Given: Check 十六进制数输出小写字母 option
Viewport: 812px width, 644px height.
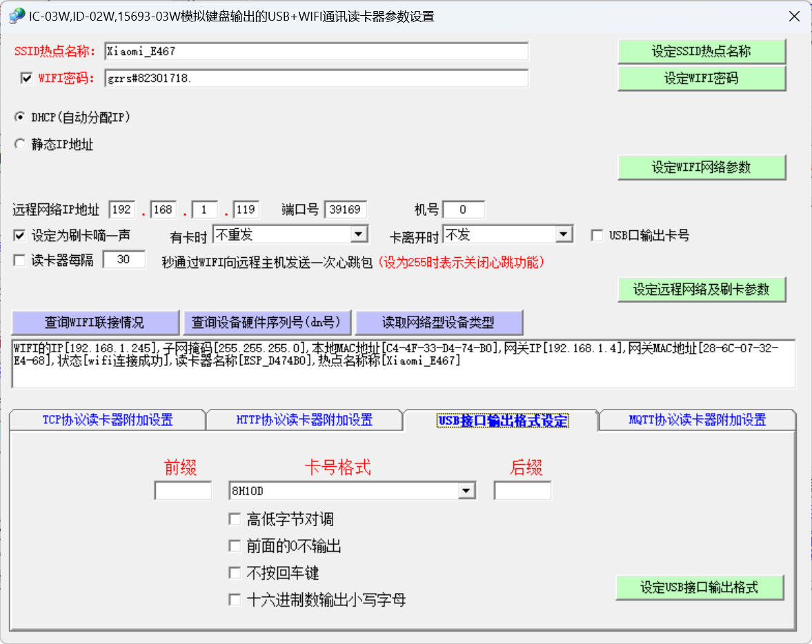Looking at the screenshot, I should [235, 600].
